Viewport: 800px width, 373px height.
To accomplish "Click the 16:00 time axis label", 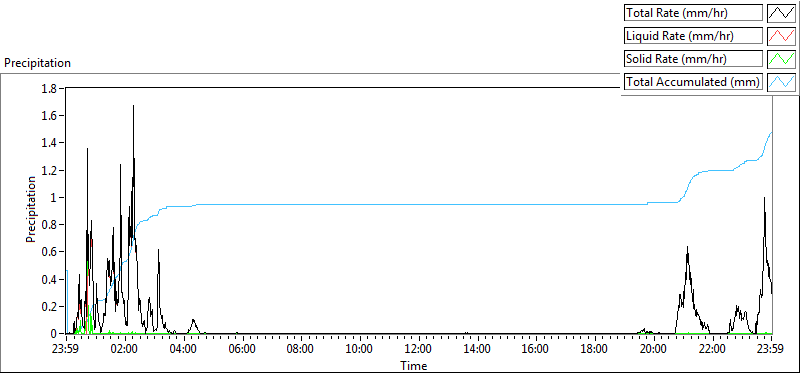I will coord(536,350).
